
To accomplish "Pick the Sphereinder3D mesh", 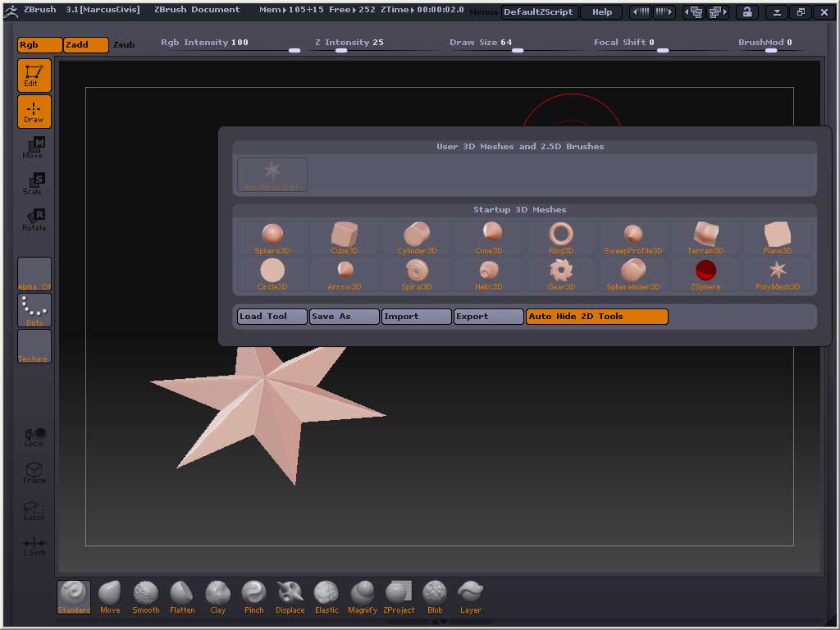I will click(633, 274).
